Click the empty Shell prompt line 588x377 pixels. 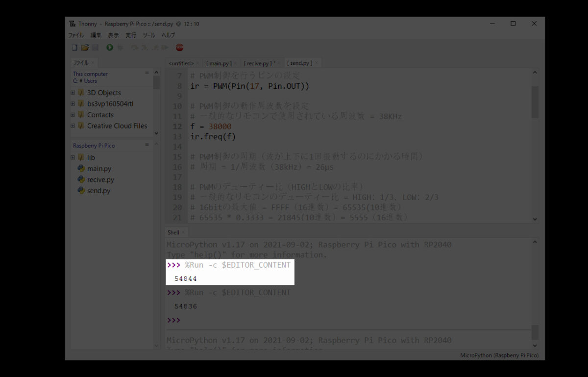[294, 320]
